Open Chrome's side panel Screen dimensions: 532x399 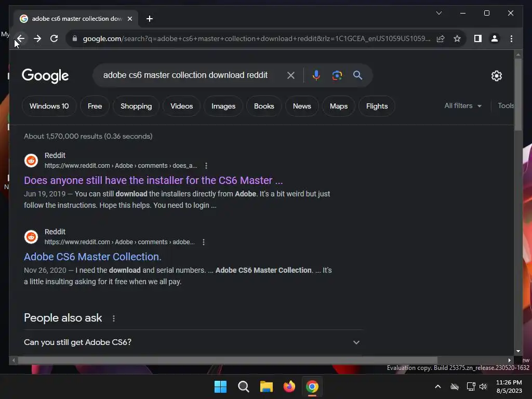pyautogui.click(x=478, y=38)
